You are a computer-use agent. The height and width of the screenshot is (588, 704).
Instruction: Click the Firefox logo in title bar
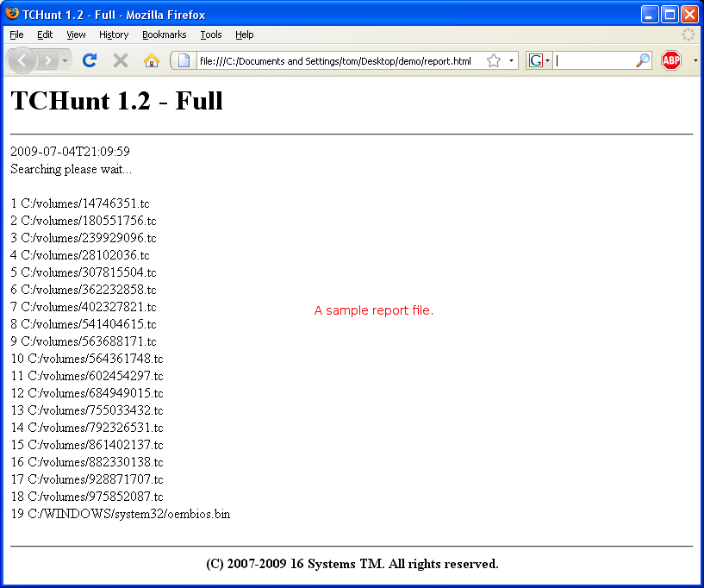[x=12, y=14]
